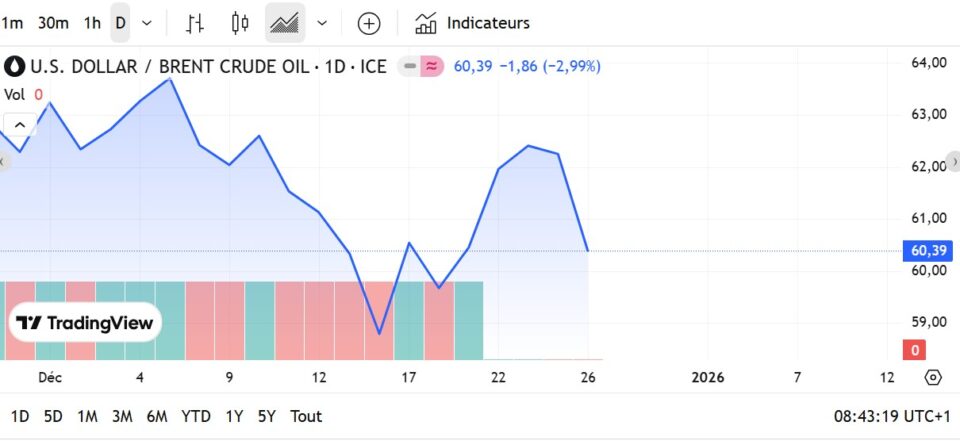This screenshot has width=960, height=441.
Task: Open timezone settings at 08:43:19 UTC+1
Action: 891,416
